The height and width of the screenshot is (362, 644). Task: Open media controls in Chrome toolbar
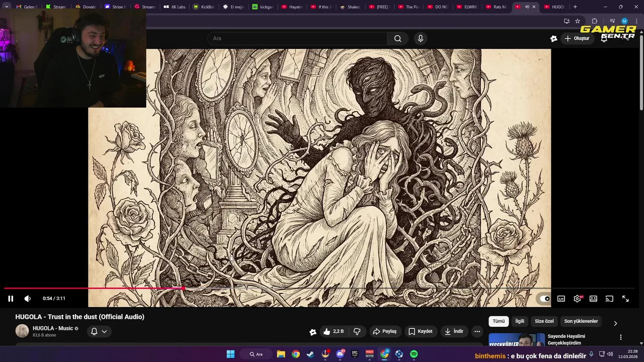(x=612, y=21)
